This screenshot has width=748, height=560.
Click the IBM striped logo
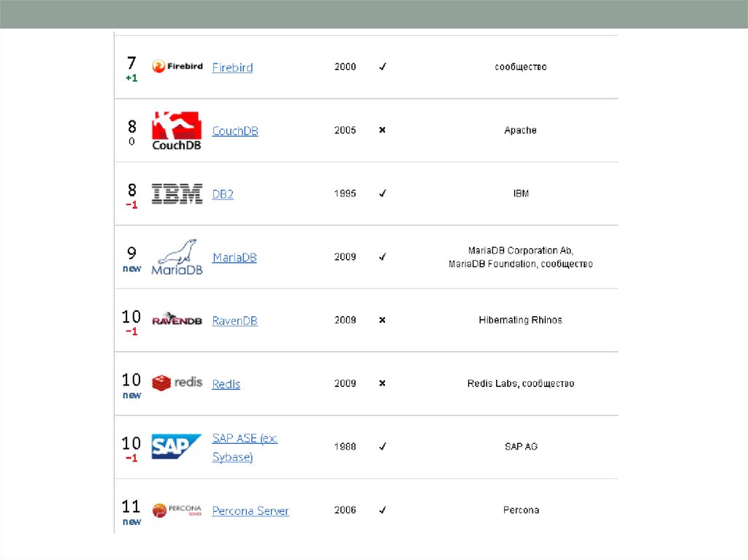[177, 193]
